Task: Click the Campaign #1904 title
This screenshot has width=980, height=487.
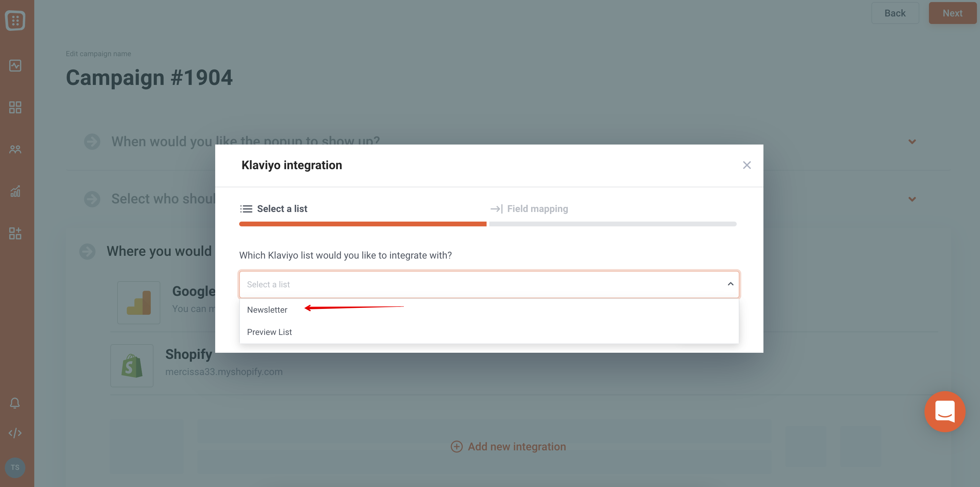Action: coord(149,77)
